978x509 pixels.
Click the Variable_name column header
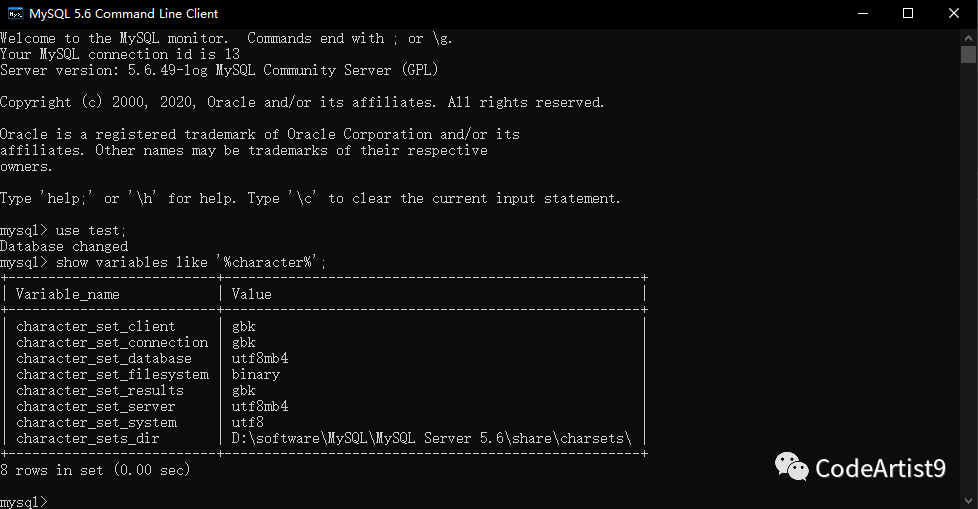coord(67,294)
